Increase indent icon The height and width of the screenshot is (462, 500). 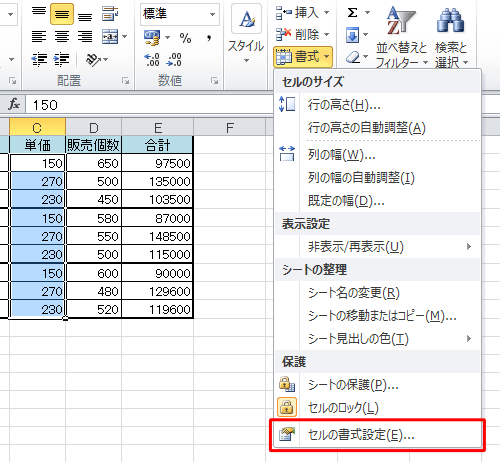[62, 59]
